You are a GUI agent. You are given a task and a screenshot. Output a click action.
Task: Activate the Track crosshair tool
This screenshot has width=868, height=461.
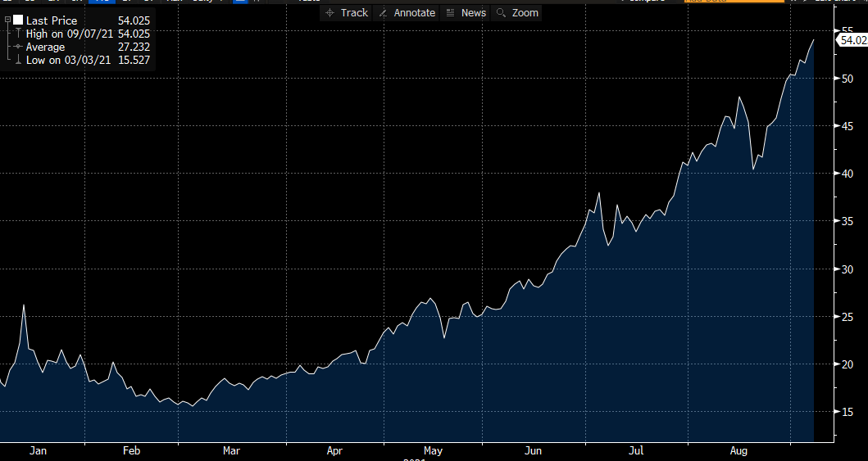point(347,12)
